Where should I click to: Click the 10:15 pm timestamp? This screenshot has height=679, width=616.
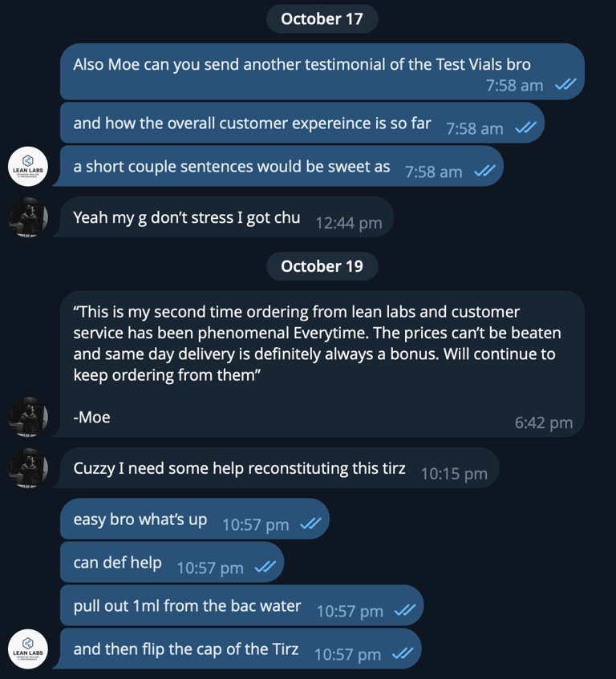tap(453, 474)
